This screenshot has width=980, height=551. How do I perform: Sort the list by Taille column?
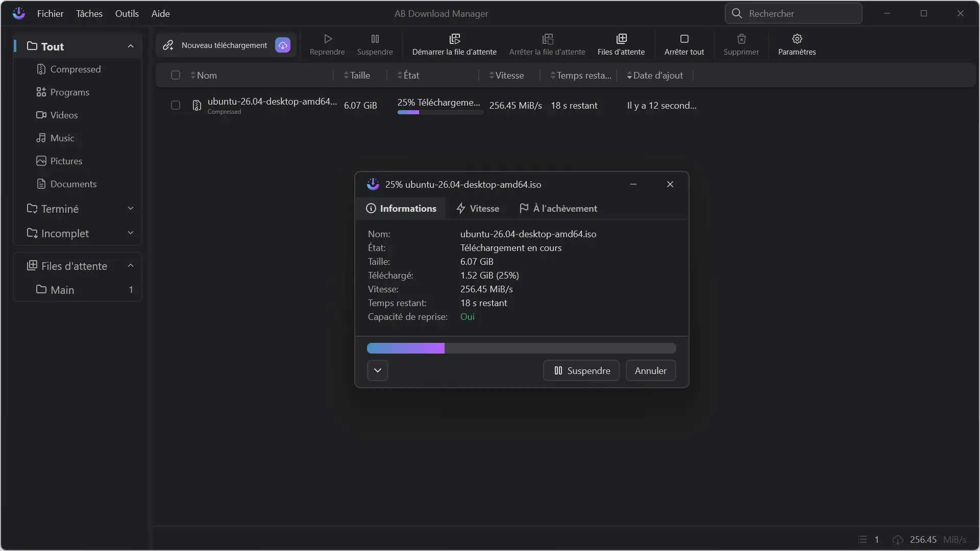[x=357, y=75]
